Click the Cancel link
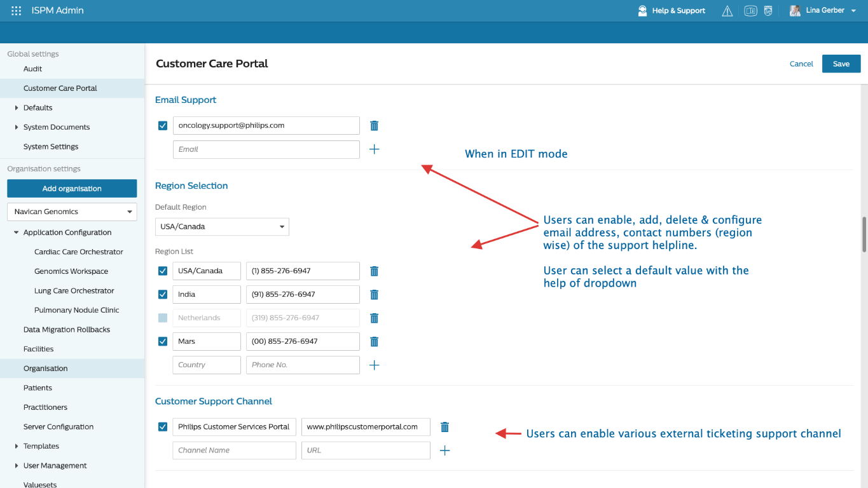Screen dimensions: 868x488 coord(801,64)
